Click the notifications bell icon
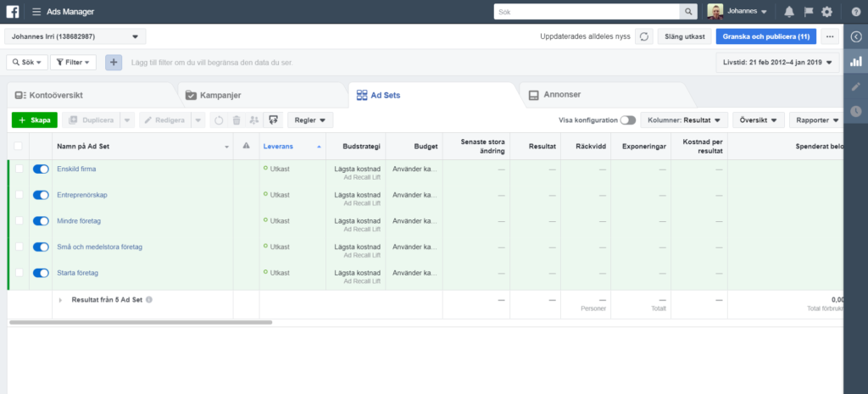Image resolution: width=868 pixels, height=394 pixels. tap(789, 12)
